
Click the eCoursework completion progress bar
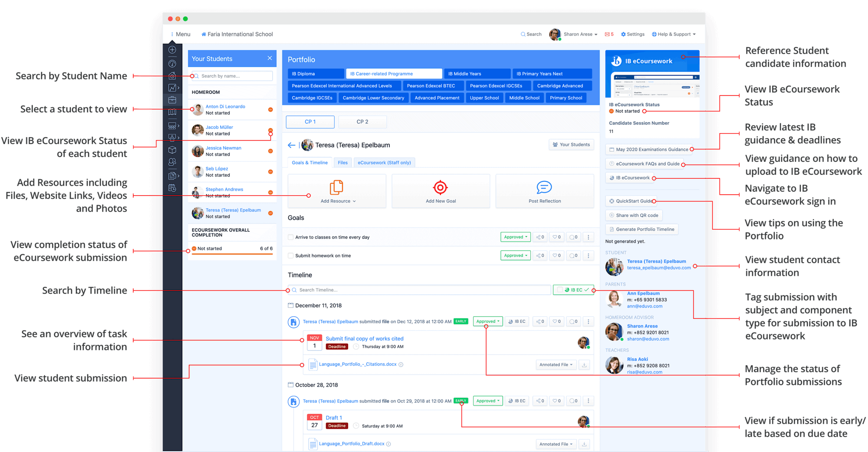[232, 254]
